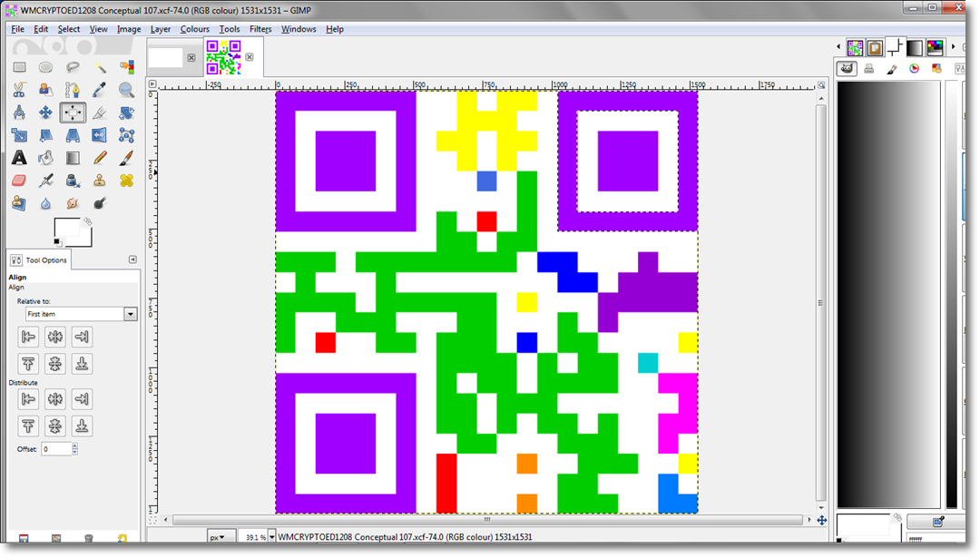Select the Perspective Clone tool
980x558 pixels.
[19, 204]
